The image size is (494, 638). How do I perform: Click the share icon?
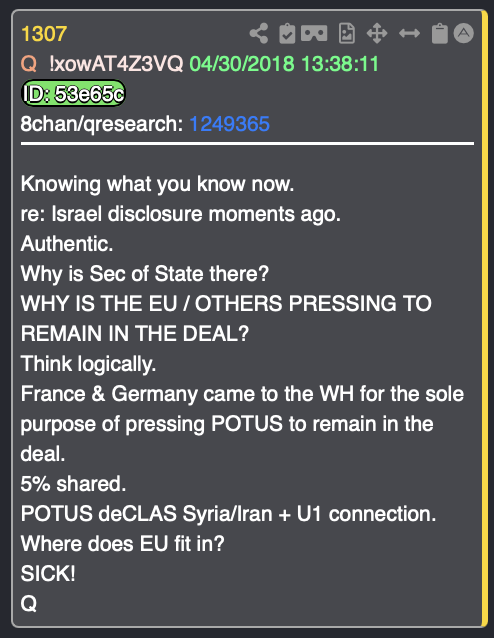coord(259,33)
